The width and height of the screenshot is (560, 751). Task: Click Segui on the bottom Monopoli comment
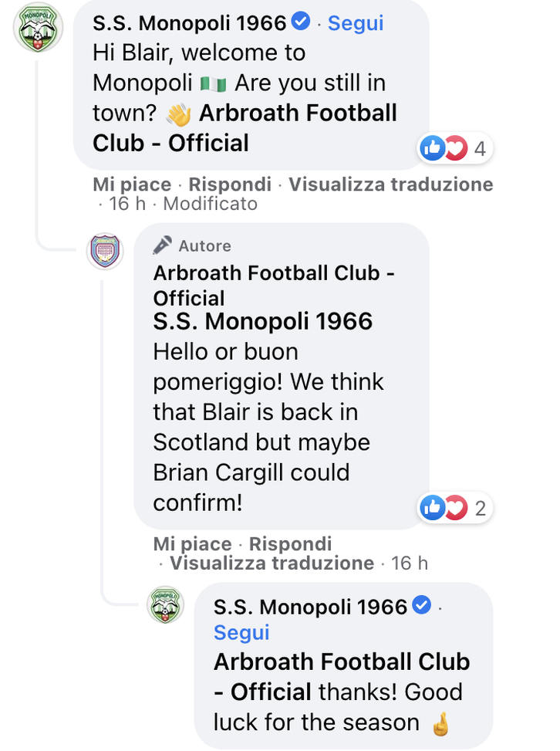coord(241,632)
